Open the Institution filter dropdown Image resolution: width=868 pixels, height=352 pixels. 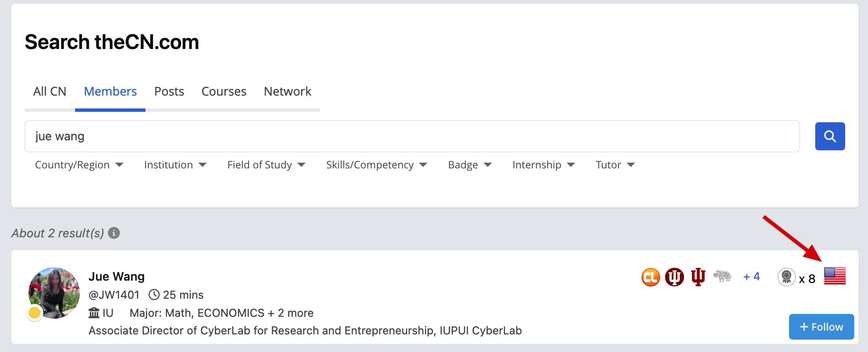175,165
